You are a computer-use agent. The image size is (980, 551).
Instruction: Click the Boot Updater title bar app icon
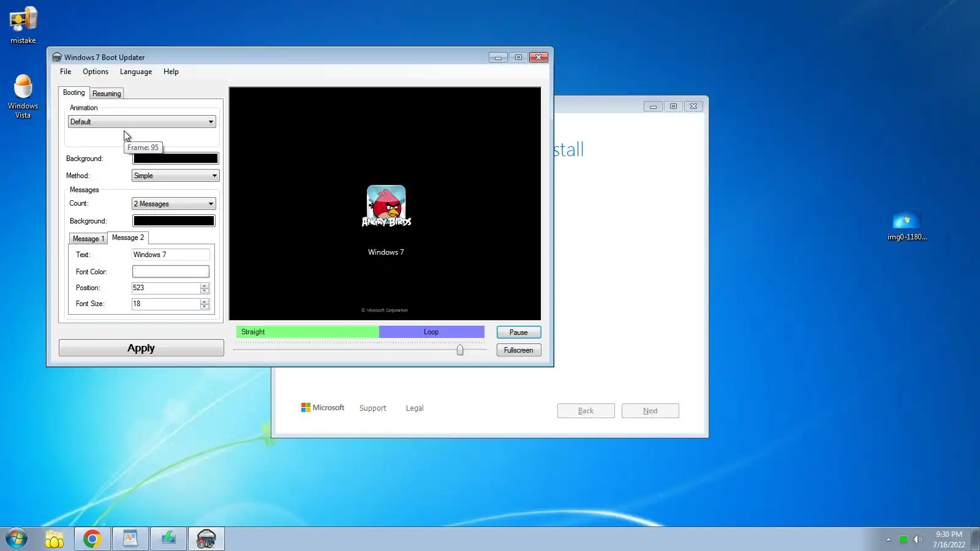(57, 57)
